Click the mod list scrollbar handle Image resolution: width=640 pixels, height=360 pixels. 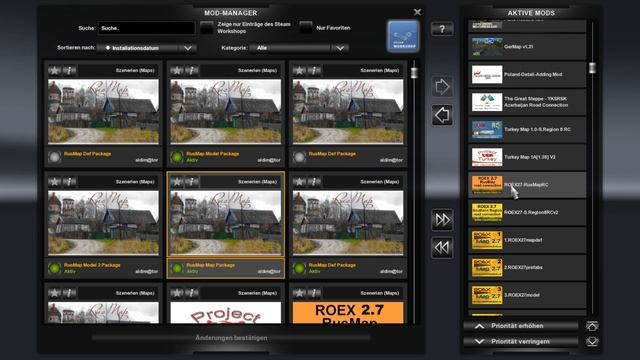pos(414,73)
